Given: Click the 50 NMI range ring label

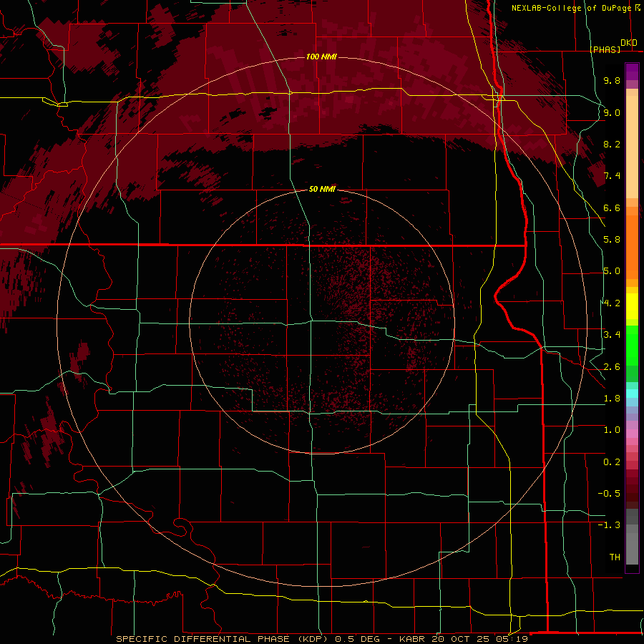Looking at the screenshot, I should [x=322, y=189].
